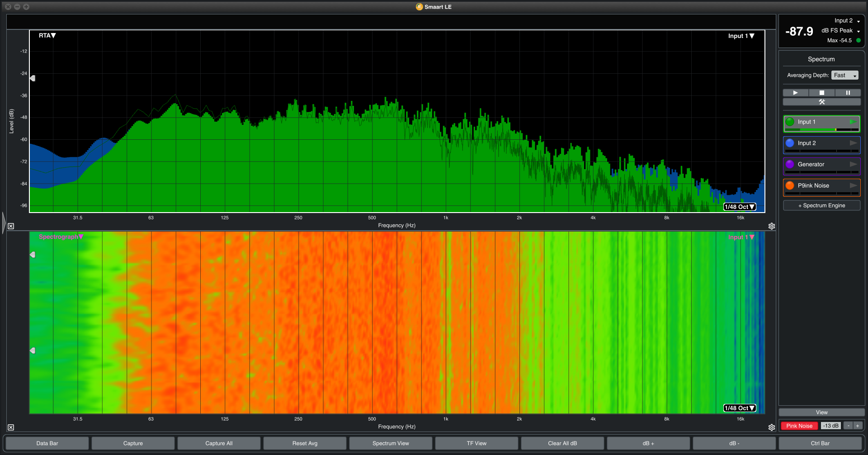Toggle the Input 1 engine run arrow
This screenshot has width=868, height=455.
click(853, 122)
